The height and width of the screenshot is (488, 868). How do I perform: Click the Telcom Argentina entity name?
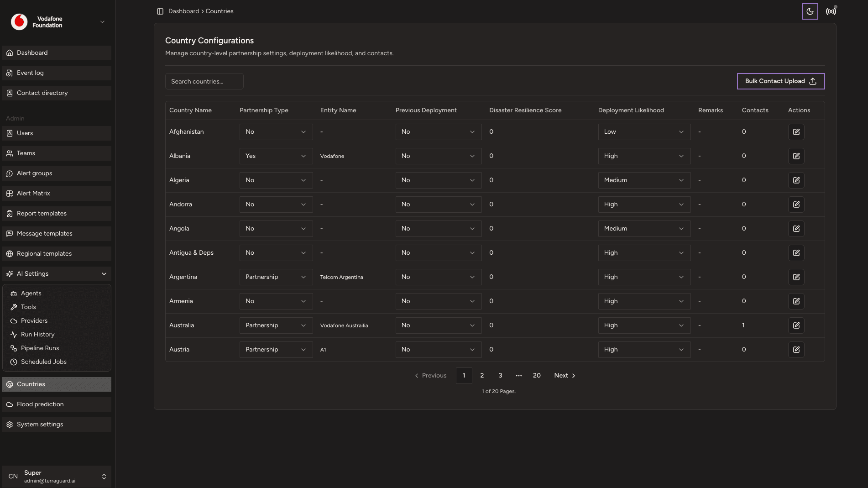(x=341, y=278)
